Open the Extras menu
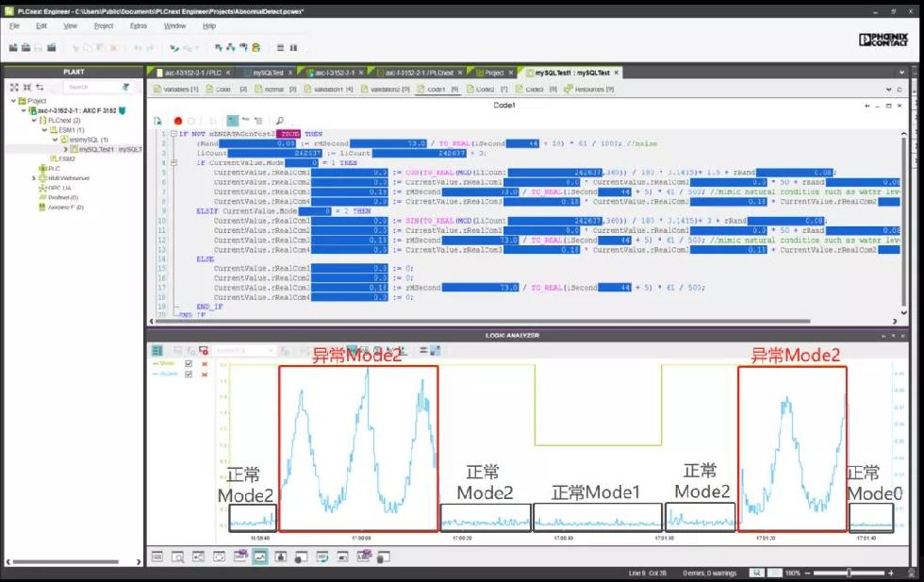This screenshot has width=924, height=582. point(139,26)
